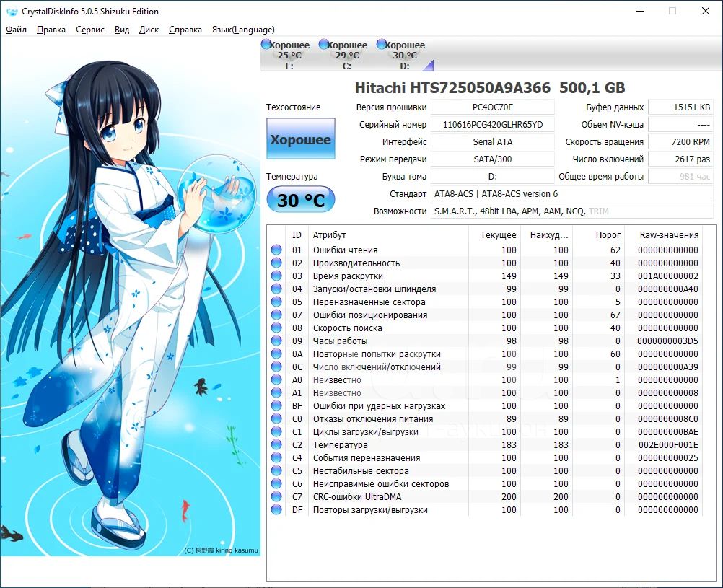The width and height of the screenshot is (723, 588).
Task: Click the Объем NV-кэша value field
Action: click(680, 125)
